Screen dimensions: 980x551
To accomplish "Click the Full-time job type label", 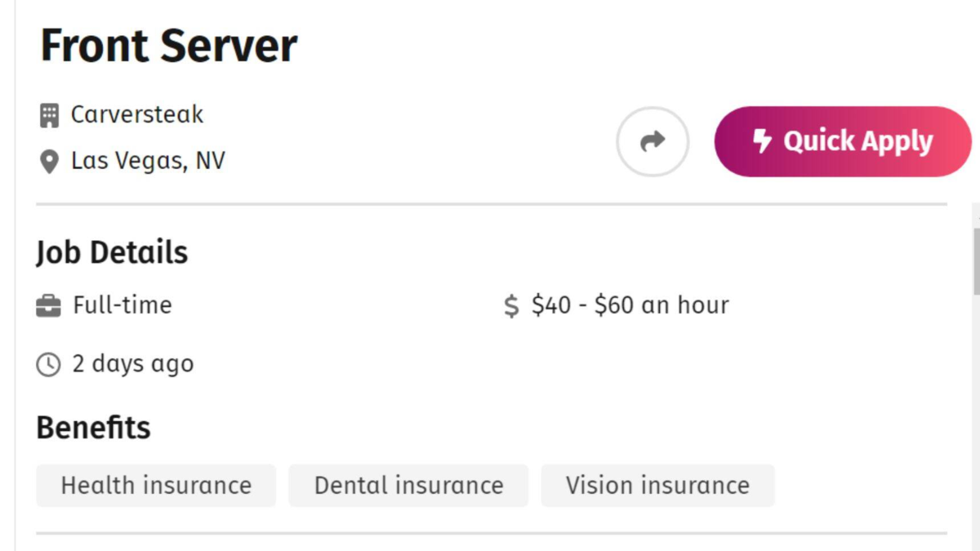I will pos(122,305).
